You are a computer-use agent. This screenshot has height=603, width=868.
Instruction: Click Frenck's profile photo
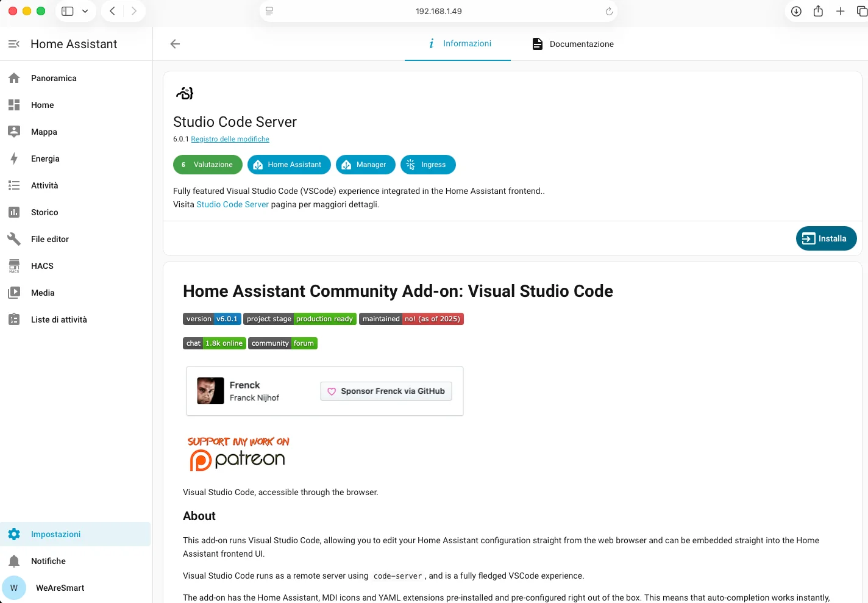(x=210, y=391)
